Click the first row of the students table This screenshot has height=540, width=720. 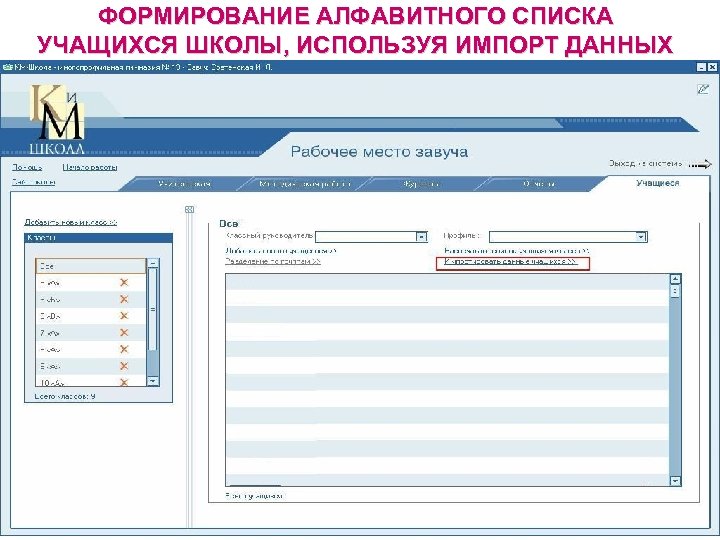(447, 281)
